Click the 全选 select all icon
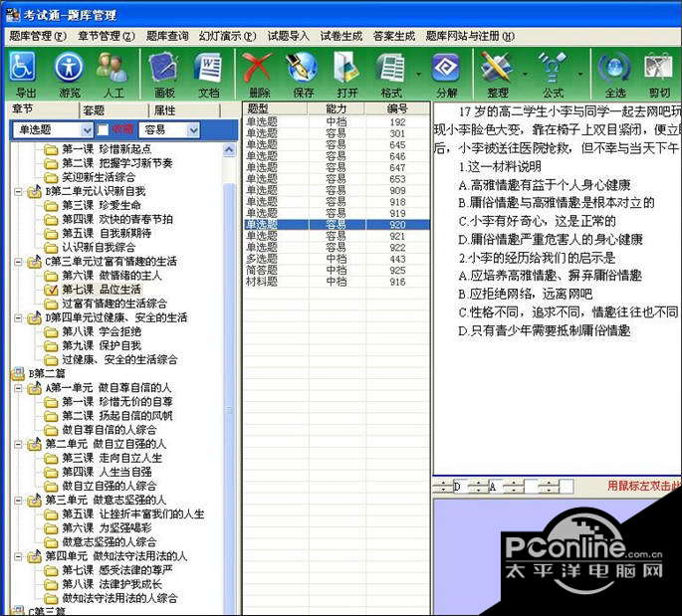Image resolution: width=682 pixels, height=616 pixels. pos(615,74)
